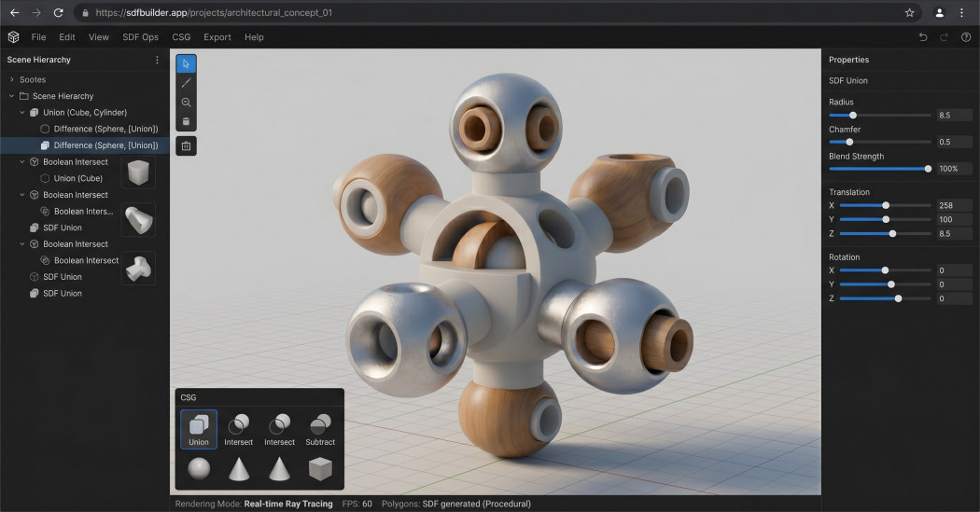Click the Chamfer value field 0.5

954,143
